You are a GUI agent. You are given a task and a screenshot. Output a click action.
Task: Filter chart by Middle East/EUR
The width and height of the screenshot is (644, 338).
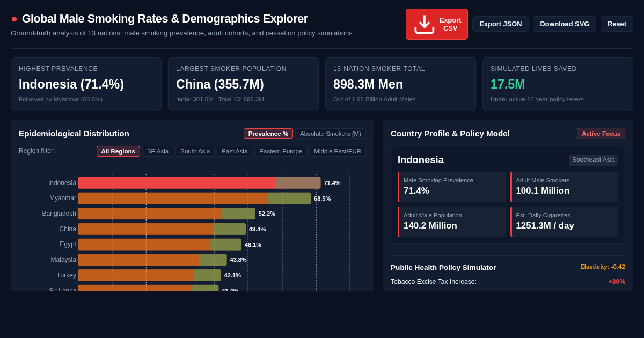click(338, 151)
